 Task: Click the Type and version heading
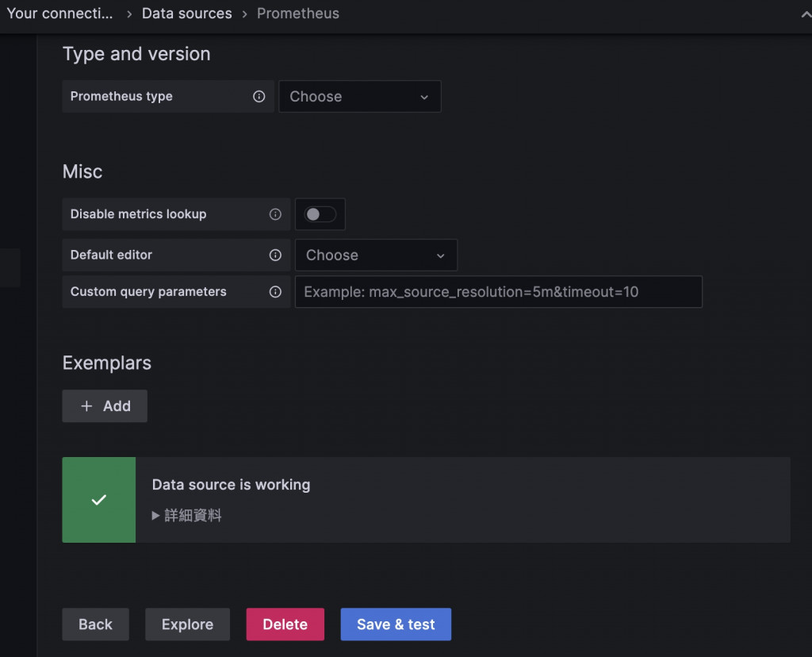pyautogui.click(x=136, y=54)
